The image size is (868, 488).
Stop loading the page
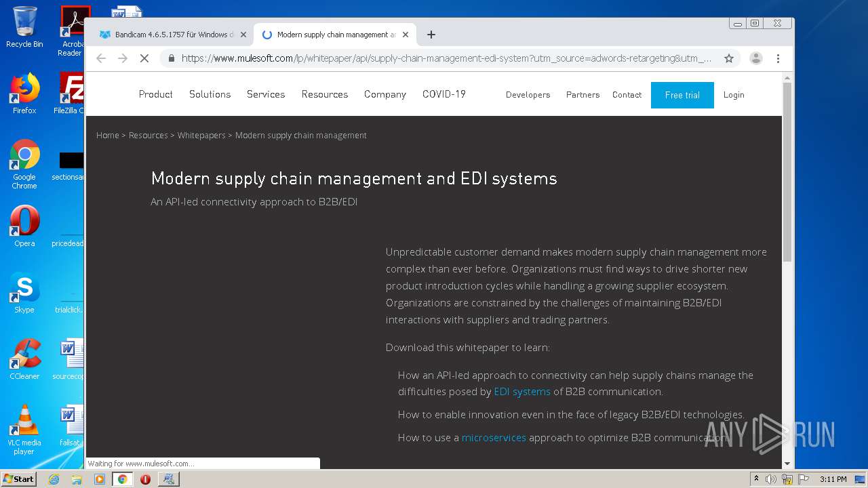click(x=144, y=58)
